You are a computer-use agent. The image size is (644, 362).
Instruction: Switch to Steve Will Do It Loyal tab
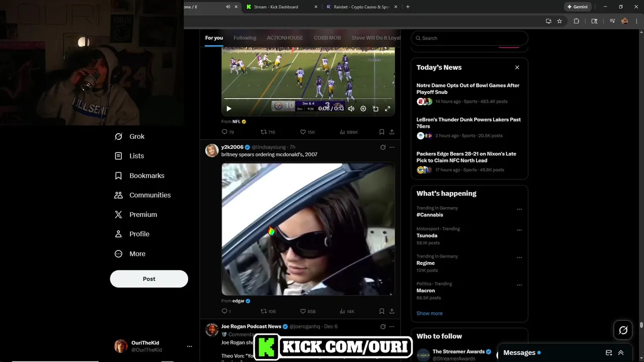tap(376, 38)
